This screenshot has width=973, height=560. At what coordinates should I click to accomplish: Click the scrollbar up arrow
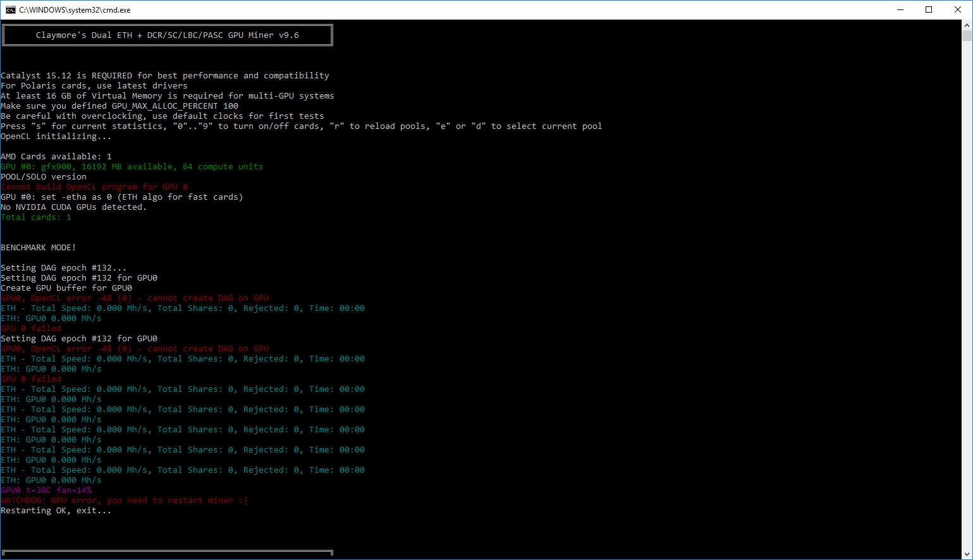pyautogui.click(x=967, y=25)
